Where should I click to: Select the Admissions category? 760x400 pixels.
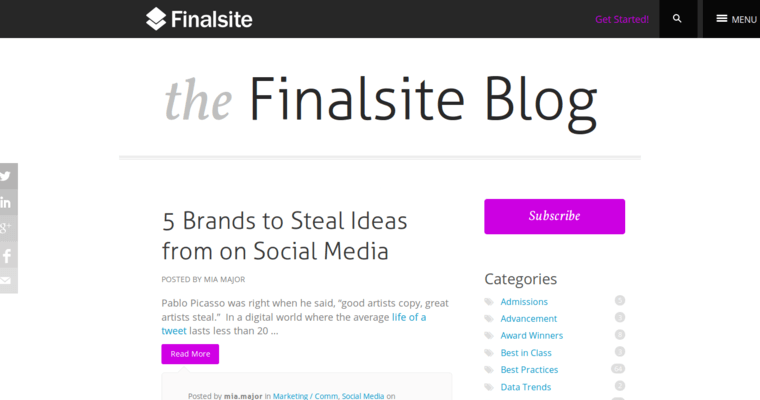pos(524,301)
